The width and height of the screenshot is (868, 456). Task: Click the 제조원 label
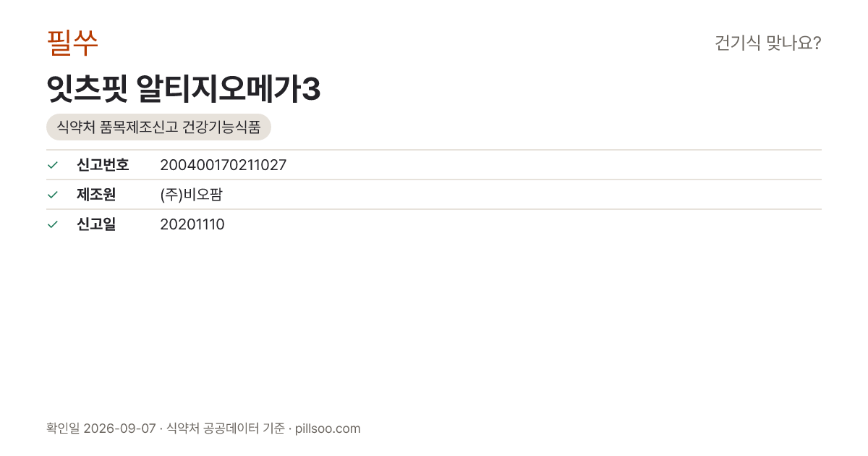pos(96,195)
